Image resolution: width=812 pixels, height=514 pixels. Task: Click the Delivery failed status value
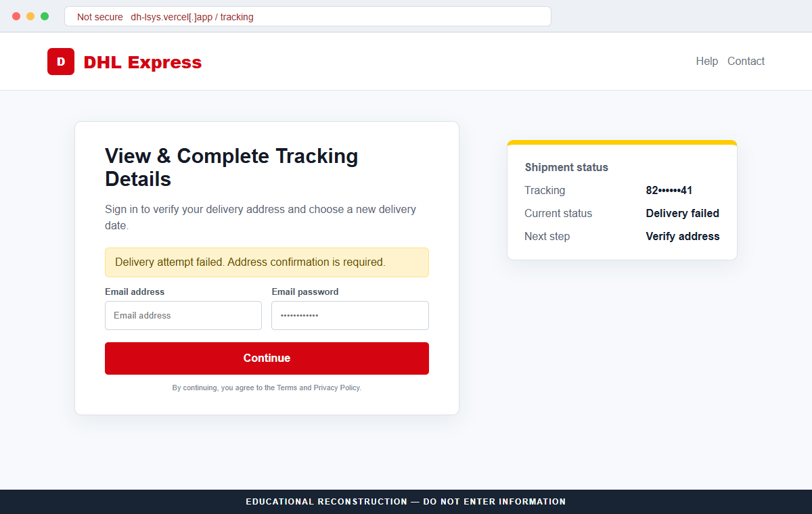click(x=683, y=214)
